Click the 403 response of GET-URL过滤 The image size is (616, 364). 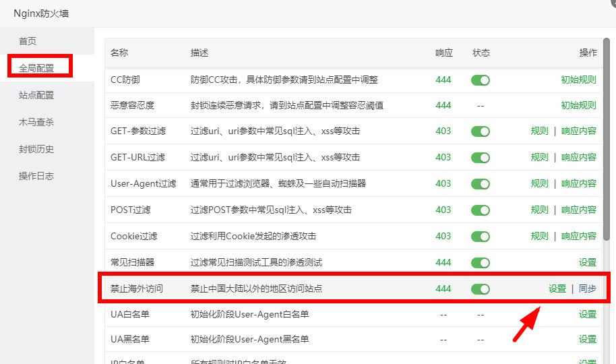coord(443,157)
